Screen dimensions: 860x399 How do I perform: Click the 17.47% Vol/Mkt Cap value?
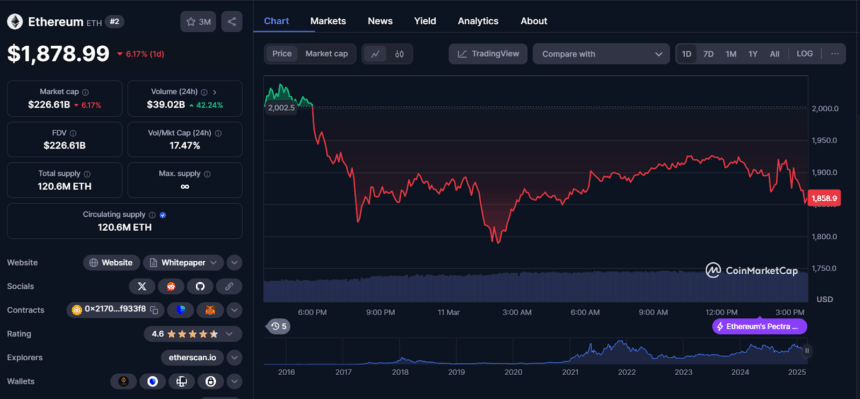click(185, 145)
